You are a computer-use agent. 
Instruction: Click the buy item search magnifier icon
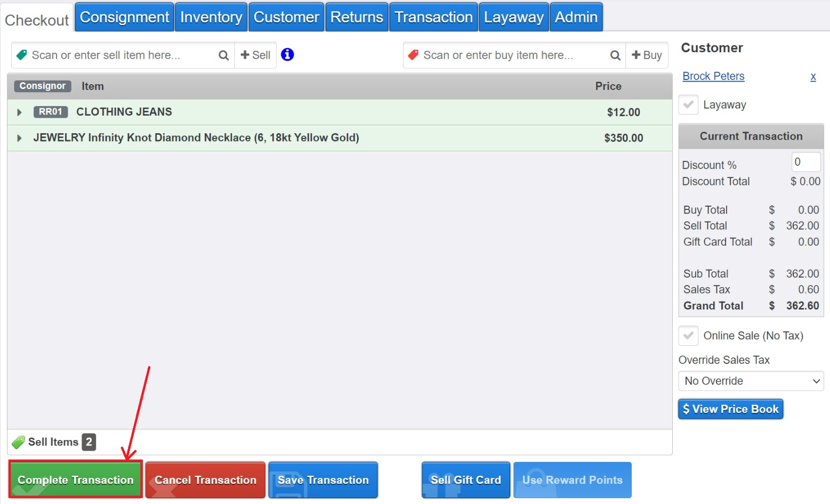615,55
